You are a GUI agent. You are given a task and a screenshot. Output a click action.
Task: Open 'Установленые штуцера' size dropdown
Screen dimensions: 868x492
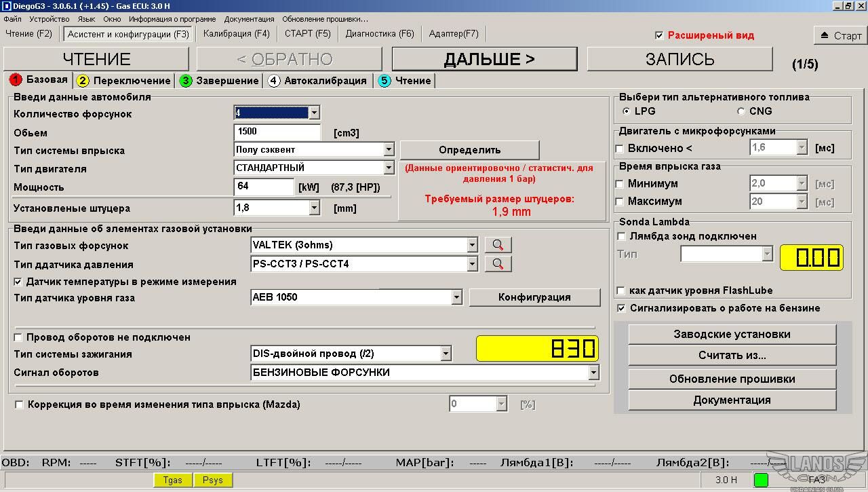pos(314,208)
